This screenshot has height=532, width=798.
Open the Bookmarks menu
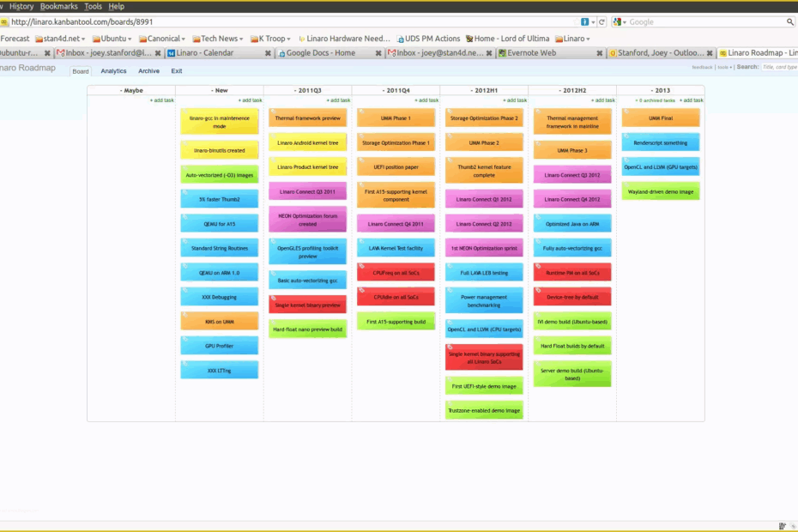point(58,5)
